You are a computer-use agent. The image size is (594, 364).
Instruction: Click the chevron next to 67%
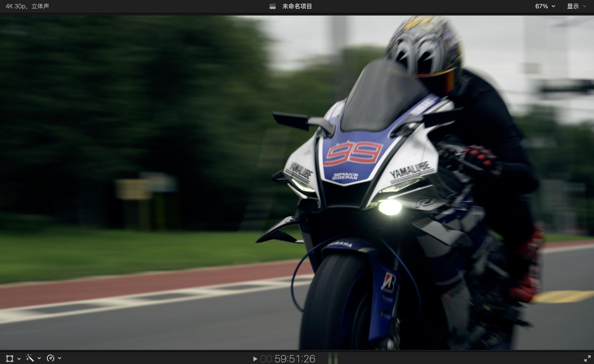553,6
